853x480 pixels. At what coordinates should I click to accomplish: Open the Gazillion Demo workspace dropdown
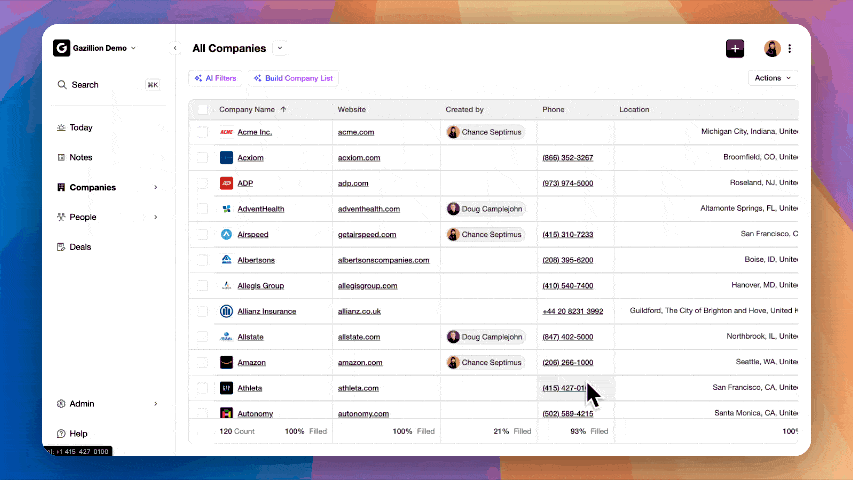point(133,48)
